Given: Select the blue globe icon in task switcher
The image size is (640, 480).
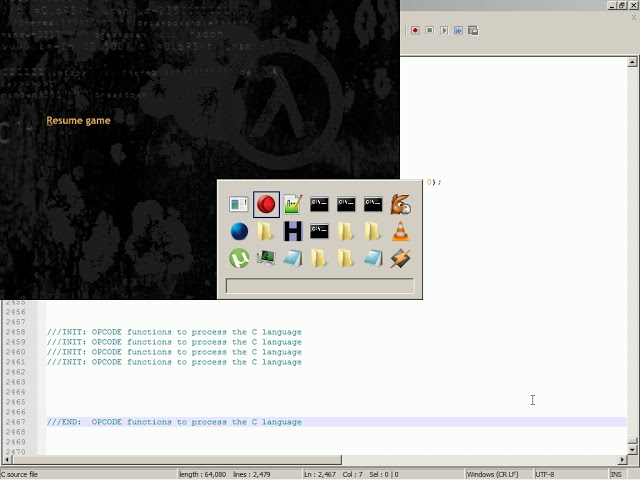Looking at the screenshot, I should point(239,231).
